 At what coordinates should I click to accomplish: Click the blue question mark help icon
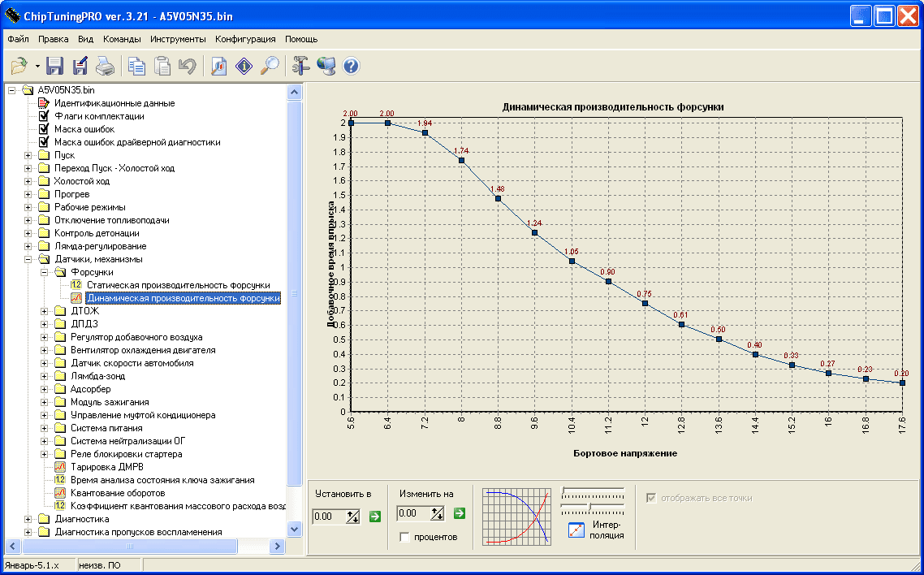point(352,66)
